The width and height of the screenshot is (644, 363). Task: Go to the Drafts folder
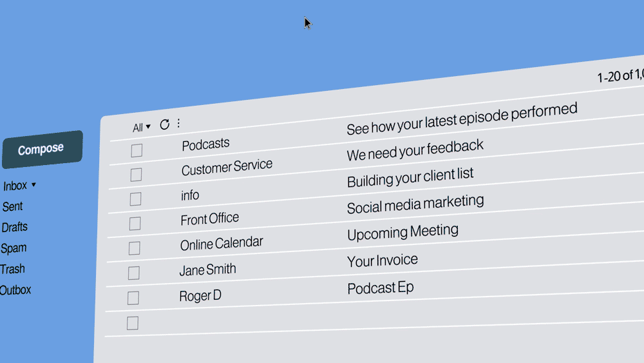coord(14,227)
